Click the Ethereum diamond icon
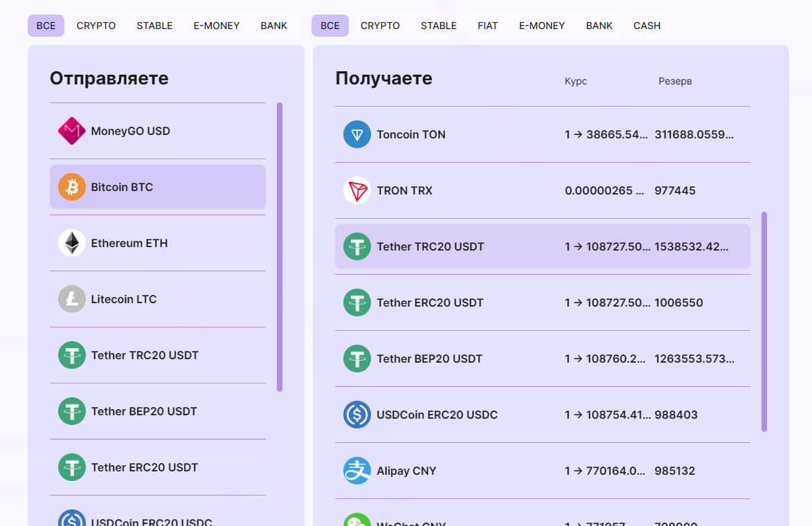812x526 pixels. [72, 243]
